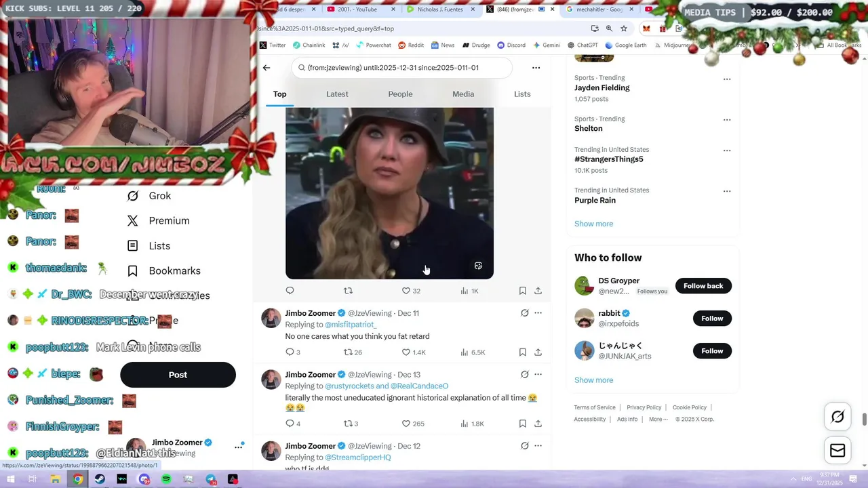Open Steam from the taskbar
Viewport: 868px width, 488px height.
pos(100,480)
